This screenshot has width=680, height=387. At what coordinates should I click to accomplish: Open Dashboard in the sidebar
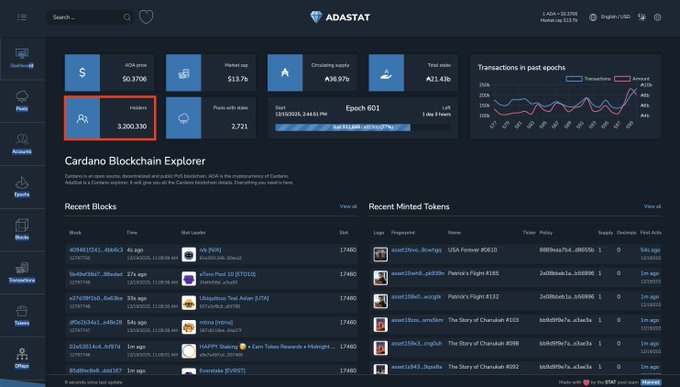point(22,59)
